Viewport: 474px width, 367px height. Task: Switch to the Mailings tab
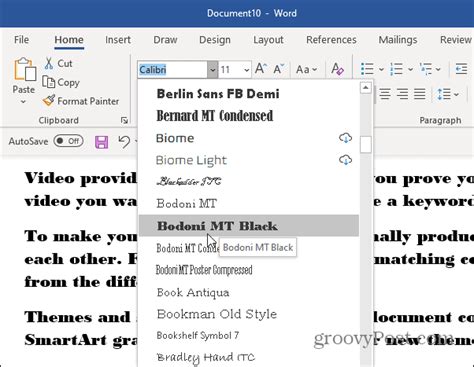coord(398,40)
